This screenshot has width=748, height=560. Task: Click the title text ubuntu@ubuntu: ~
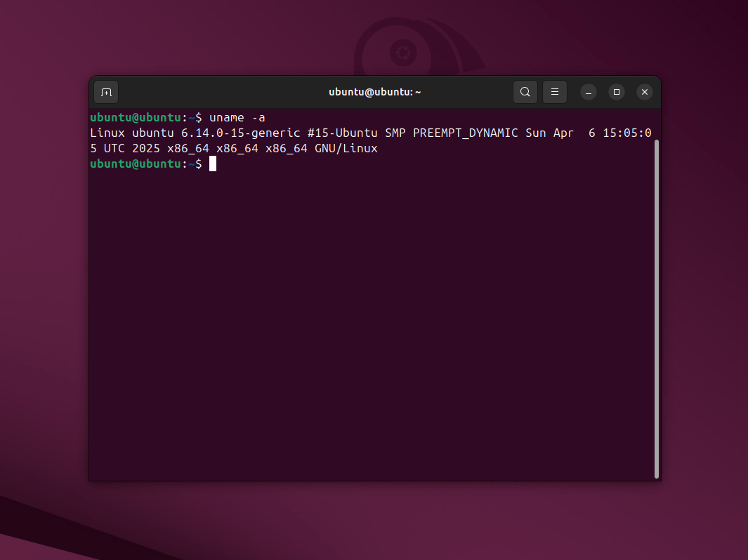point(374,92)
